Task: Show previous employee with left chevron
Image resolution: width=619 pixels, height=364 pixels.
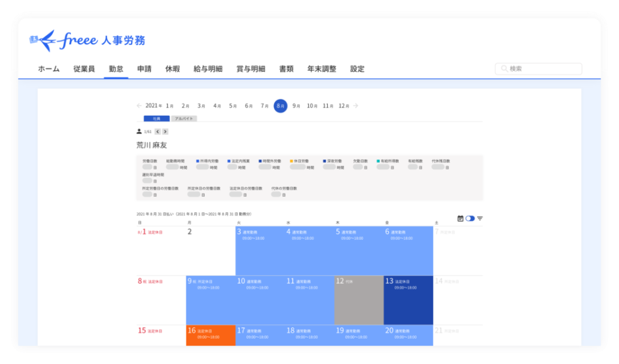Action: coord(156,132)
